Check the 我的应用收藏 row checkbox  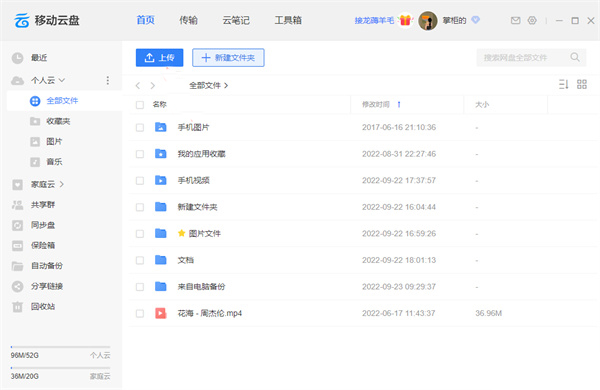click(140, 154)
